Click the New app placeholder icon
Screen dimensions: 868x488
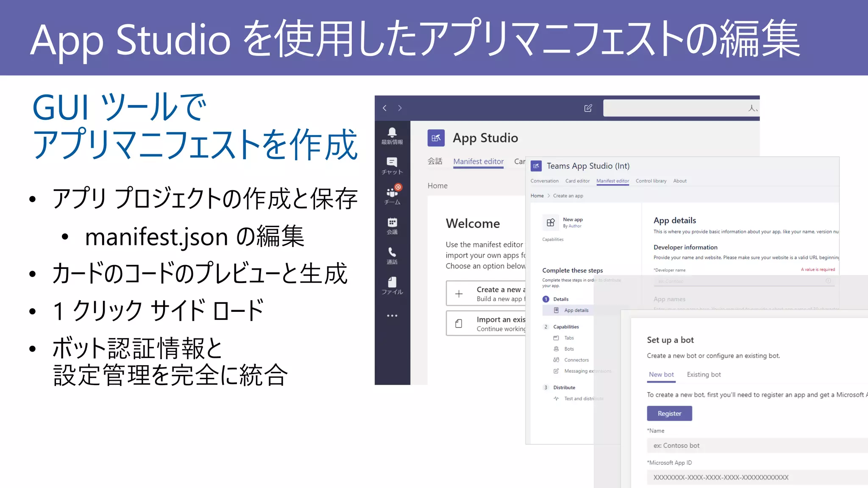(551, 222)
